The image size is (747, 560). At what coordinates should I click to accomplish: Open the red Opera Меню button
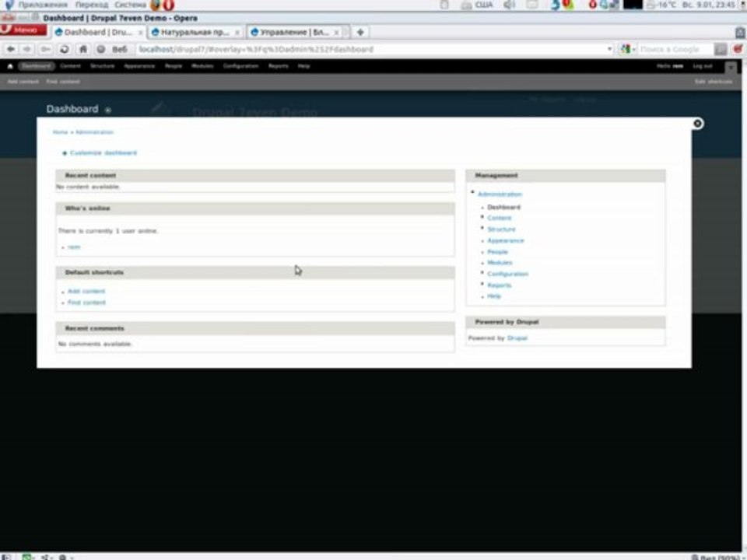click(x=23, y=30)
